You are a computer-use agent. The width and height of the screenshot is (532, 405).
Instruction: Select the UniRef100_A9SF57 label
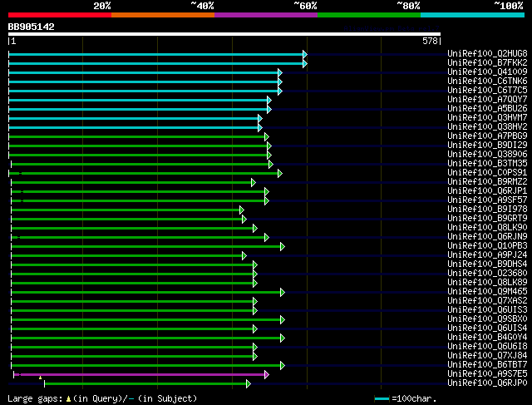[x=487, y=200]
